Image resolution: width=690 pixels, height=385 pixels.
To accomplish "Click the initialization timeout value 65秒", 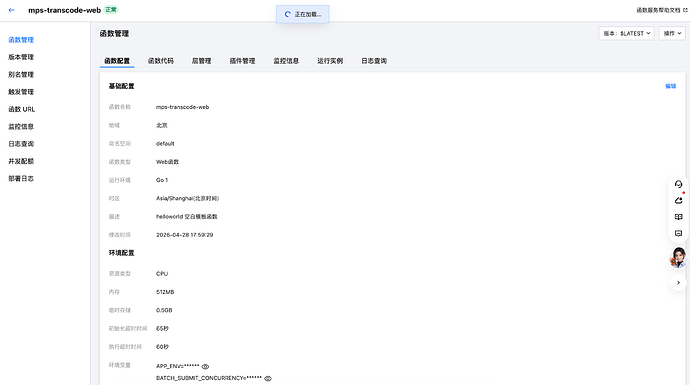I will point(162,329).
